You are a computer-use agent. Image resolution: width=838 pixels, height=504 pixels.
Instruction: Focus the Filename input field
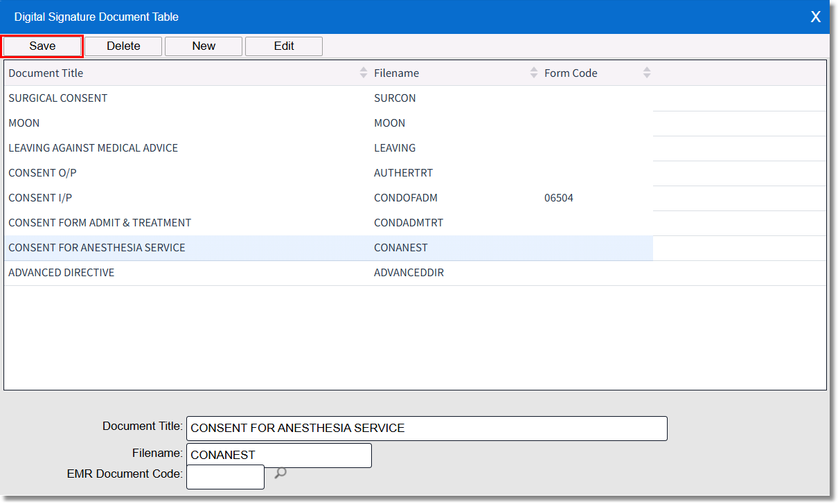coord(278,456)
